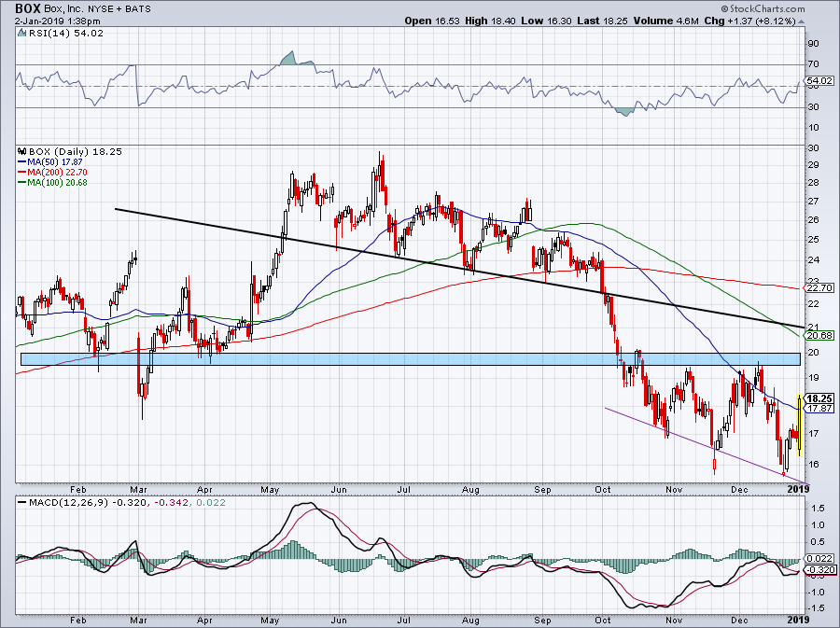Click the yellow-highlighted latest candlestick
840x628 pixels.
[799, 426]
